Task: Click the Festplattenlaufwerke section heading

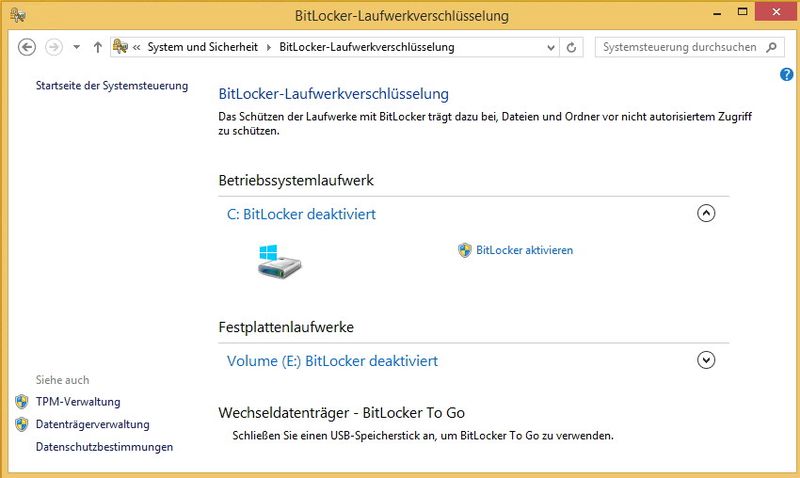Action: coord(286,327)
